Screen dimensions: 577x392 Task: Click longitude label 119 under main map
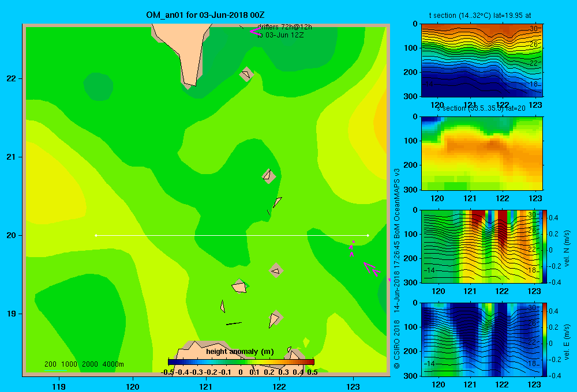(x=59, y=386)
